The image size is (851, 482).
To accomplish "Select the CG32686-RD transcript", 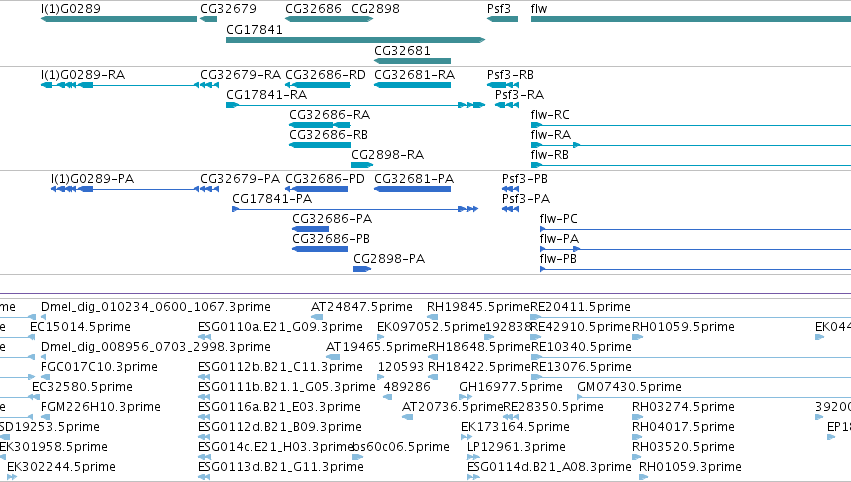I will point(317,85).
